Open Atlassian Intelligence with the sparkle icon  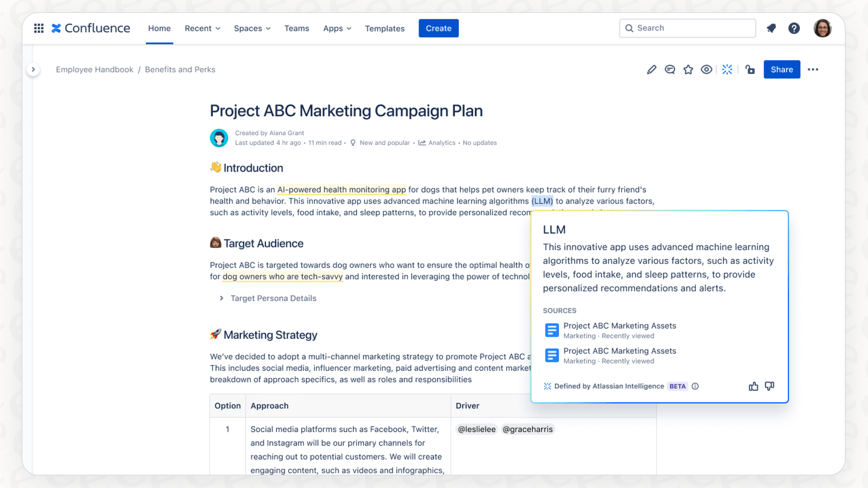click(x=727, y=69)
